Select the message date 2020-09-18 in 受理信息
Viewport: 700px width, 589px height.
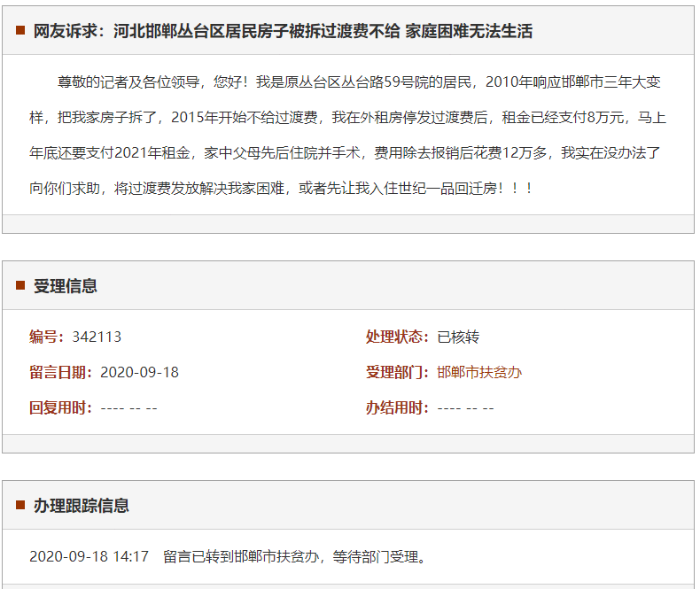coord(139,372)
